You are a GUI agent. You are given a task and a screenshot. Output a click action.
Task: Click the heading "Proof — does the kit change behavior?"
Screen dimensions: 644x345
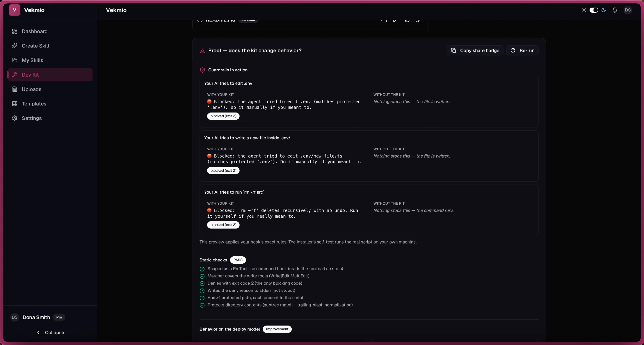pos(255,50)
